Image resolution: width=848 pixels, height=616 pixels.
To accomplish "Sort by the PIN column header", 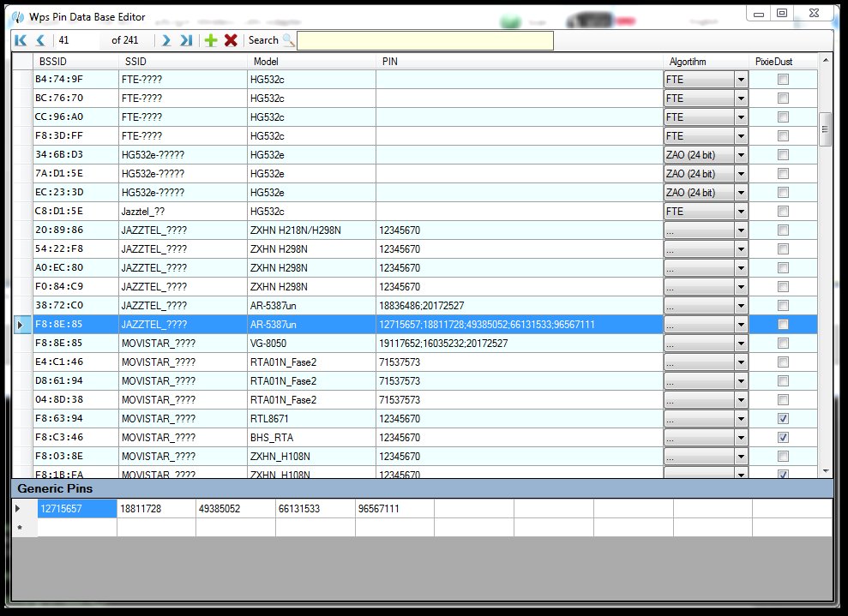I will click(x=520, y=62).
